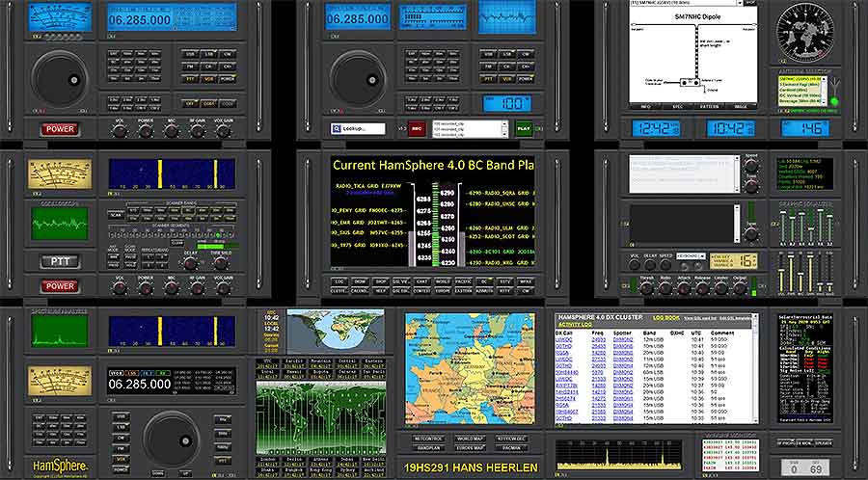This screenshot has height=480, width=868.
Task: Show the SSTV view on the band plan display
Action: click(504, 281)
